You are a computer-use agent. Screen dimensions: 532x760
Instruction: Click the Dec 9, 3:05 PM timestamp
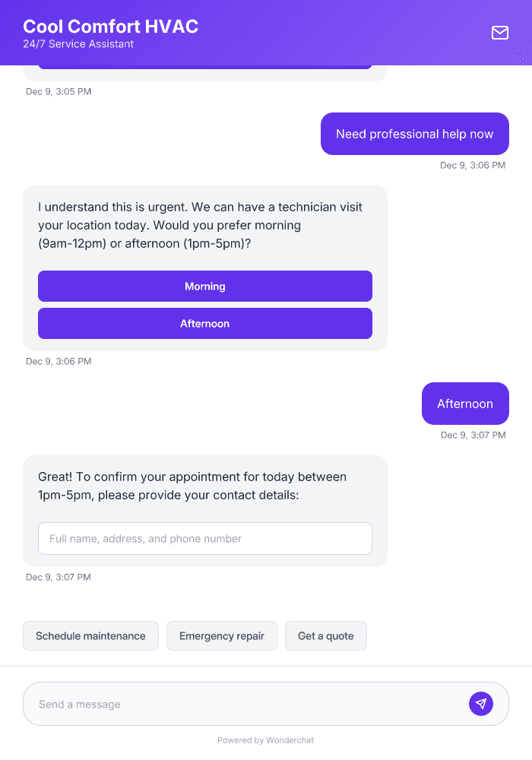(59, 91)
